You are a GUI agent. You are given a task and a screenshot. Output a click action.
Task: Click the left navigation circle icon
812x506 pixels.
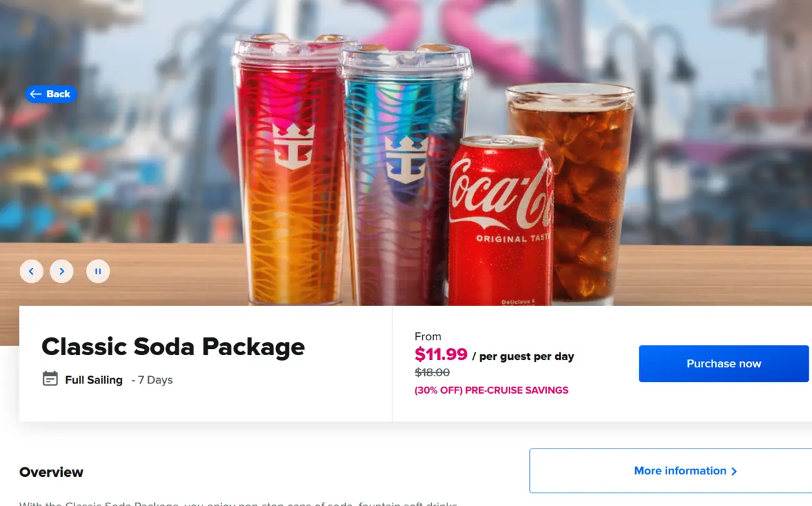(31, 271)
